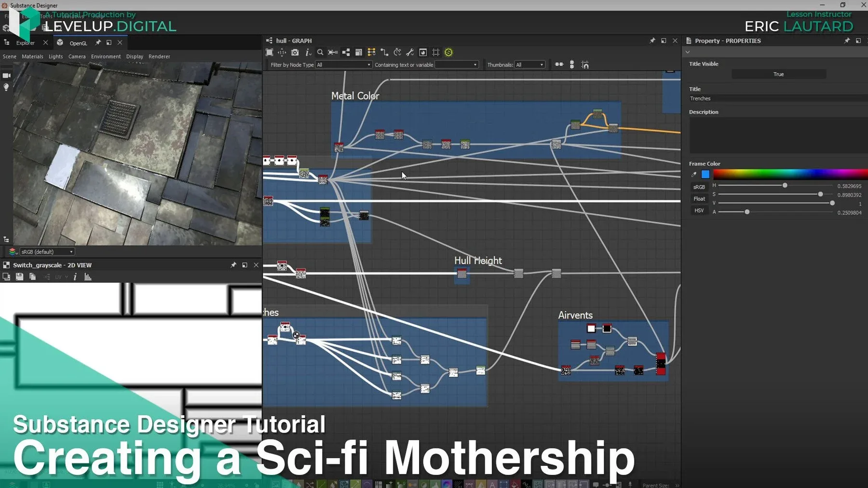This screenshot has width=868, height=488.
Task: Click the yellow node alignment icon
Action: [371, 53]
